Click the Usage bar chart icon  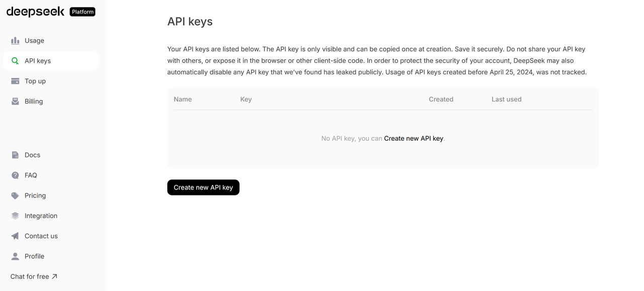(x=15, y=41)
